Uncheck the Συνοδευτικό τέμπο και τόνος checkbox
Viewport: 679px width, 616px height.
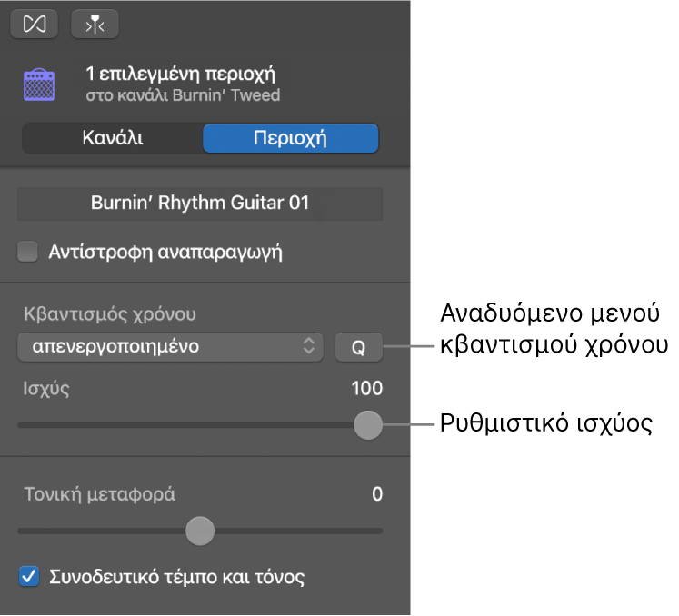[29, 576]
